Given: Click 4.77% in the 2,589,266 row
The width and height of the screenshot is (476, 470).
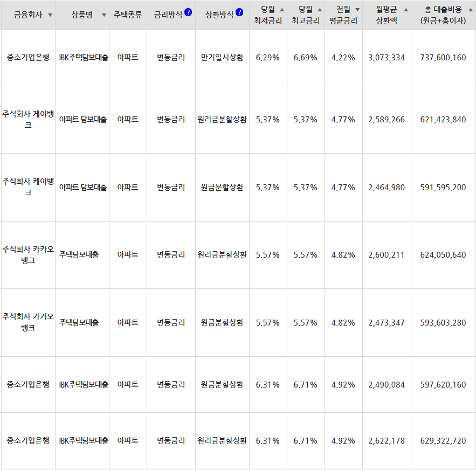Looking at the screenshot, I should point(343,119).
